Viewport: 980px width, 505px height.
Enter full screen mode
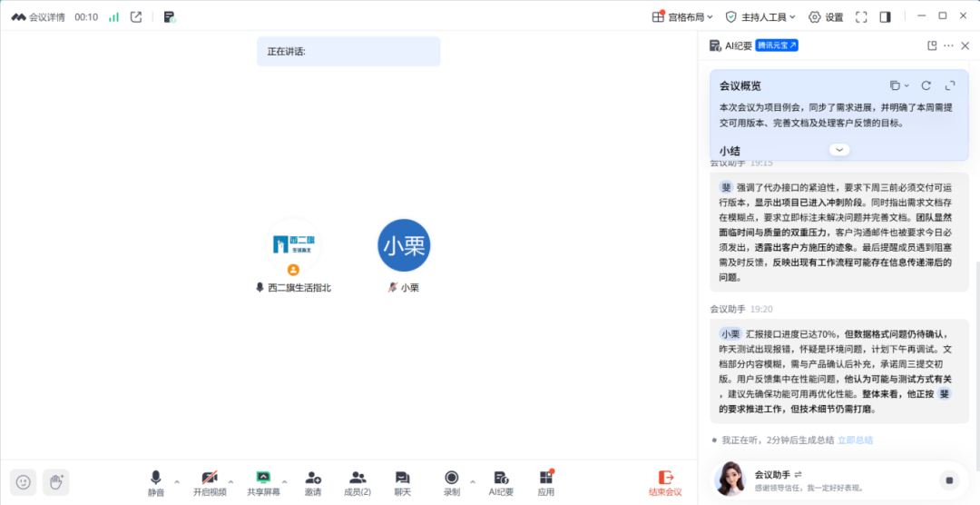click(861, 17)
